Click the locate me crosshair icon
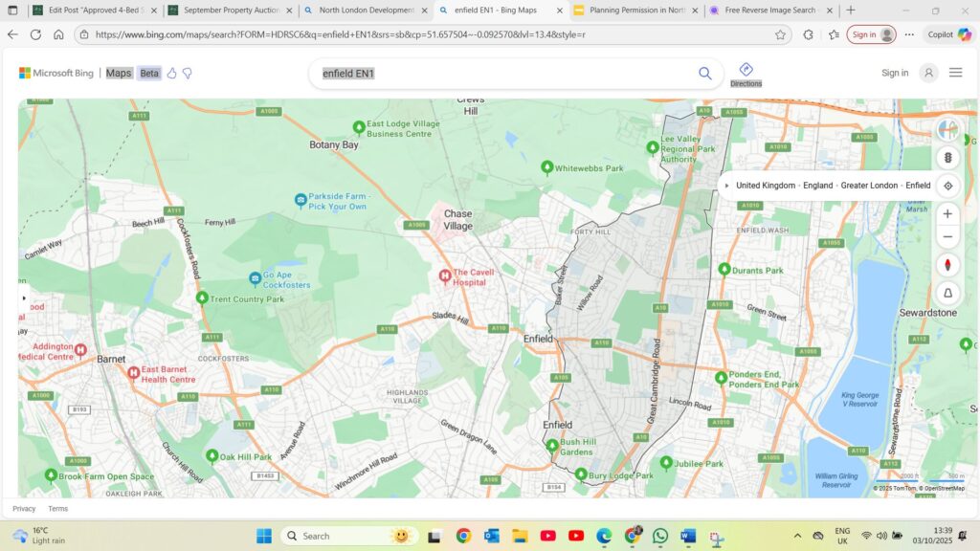Viewport: 980px width, 551px height. click(x=947, y=186)
